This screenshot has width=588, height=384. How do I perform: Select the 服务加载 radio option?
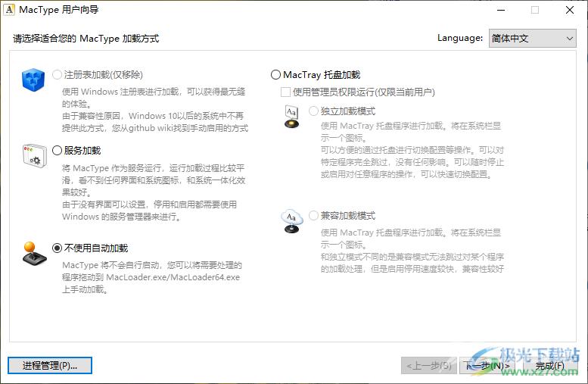[x=58, y=151]
